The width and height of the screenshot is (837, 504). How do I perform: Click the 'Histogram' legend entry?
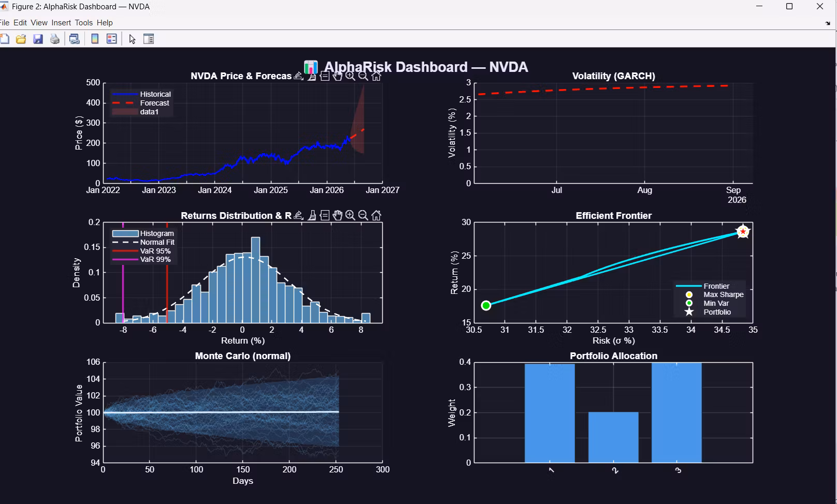[x=157, y=233]
